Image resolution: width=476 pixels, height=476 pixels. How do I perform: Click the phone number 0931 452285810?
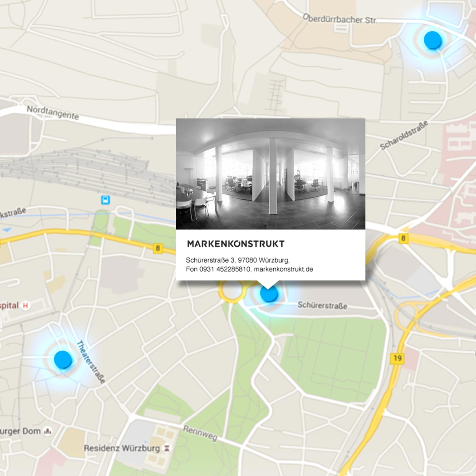224,269
